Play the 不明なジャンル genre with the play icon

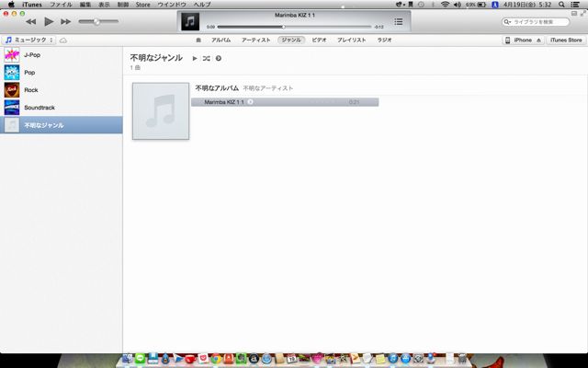tap(195, 58)
